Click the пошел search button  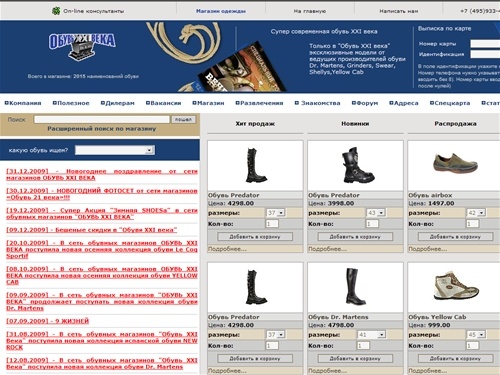click(183, 119)
